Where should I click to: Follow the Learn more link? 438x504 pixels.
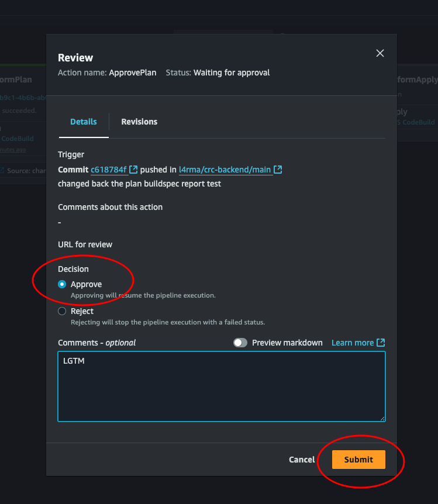point(352,343)
